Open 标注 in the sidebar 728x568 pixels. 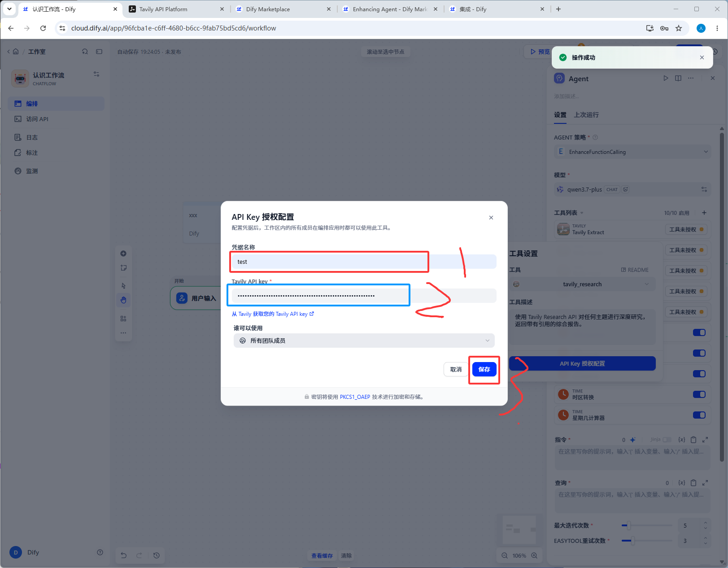pyautogui.click(x=56, y=153)
